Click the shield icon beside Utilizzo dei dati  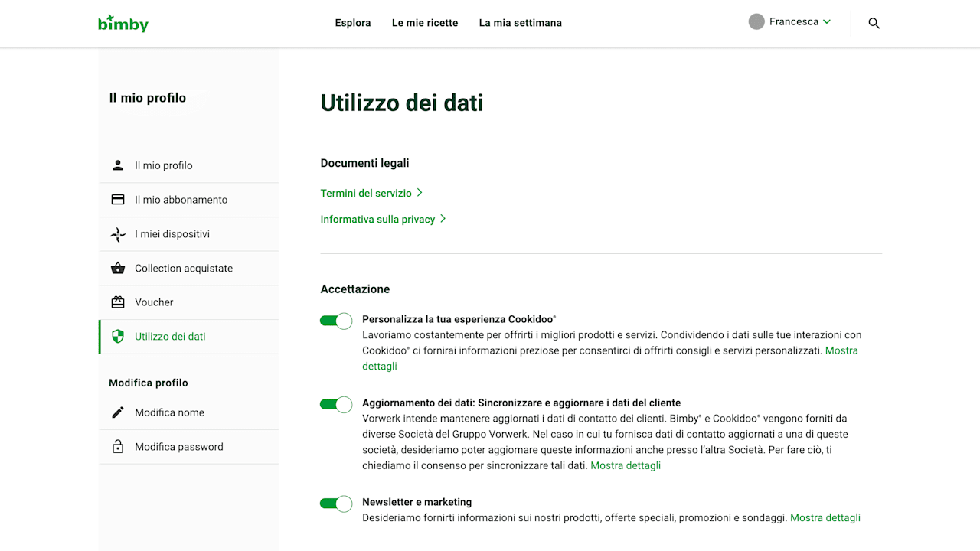click(118, 337)
